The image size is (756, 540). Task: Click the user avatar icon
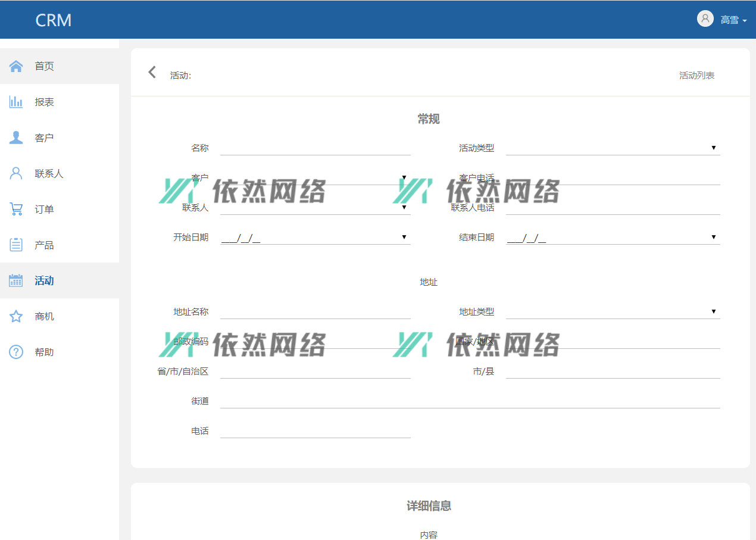tap(705, 19)
